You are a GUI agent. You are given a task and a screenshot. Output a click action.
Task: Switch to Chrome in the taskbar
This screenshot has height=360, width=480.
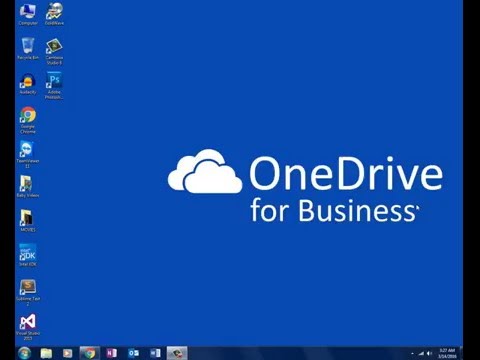point(89,353)
